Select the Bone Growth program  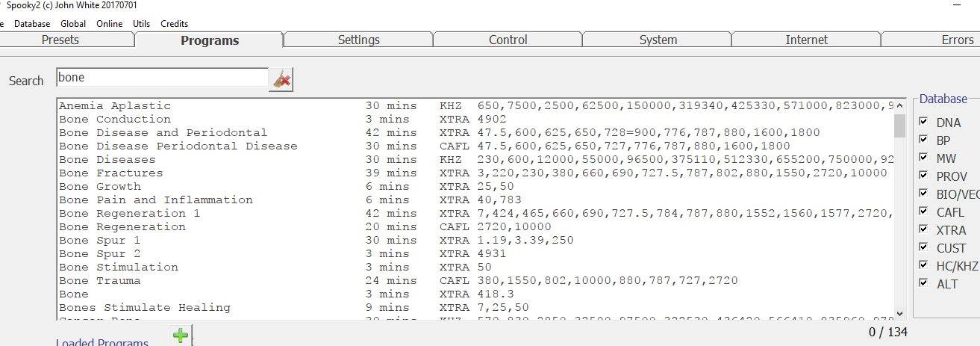point(475,186)
